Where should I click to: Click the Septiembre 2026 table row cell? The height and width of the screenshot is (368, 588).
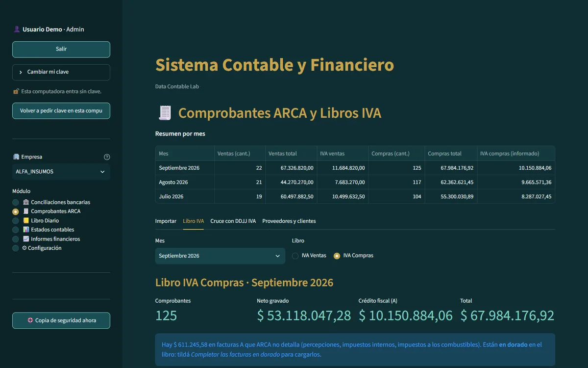point(185,168)
